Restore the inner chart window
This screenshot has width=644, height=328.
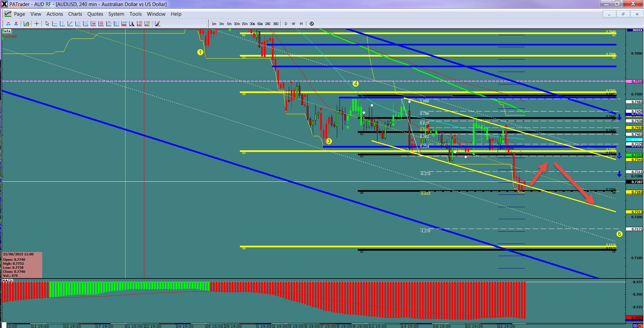tap(623, 14)
